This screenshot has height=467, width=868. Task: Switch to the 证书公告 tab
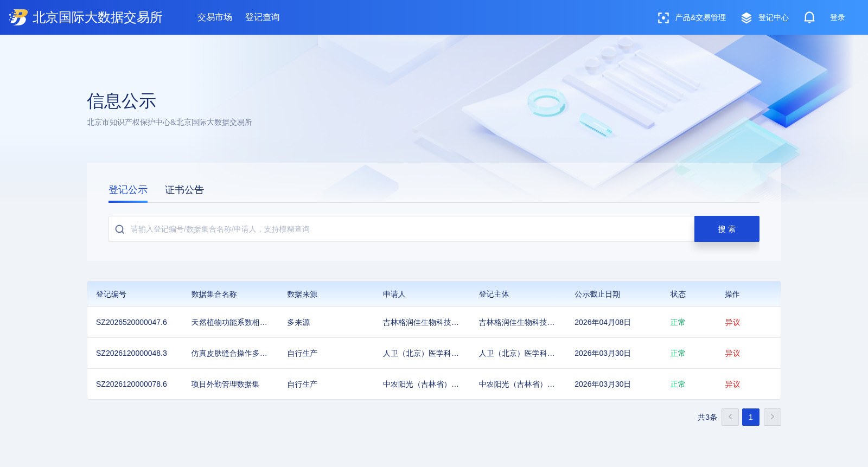184,190
